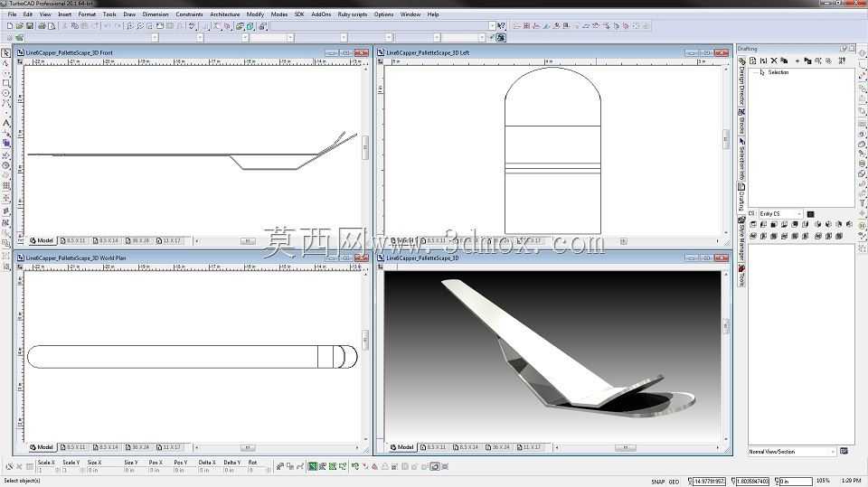This screenshot has height=487, width=868.
Task: Open the Architecture menu
Action: 225,14
